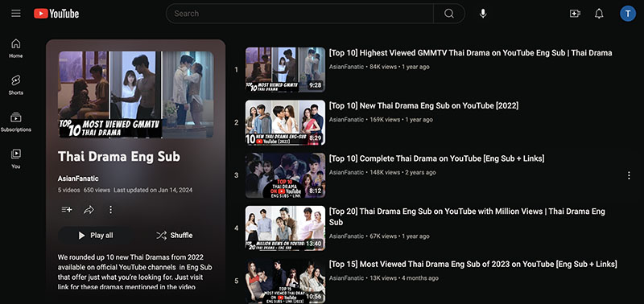
Task: Start voice search with microphone
Action: pos(483,14)
